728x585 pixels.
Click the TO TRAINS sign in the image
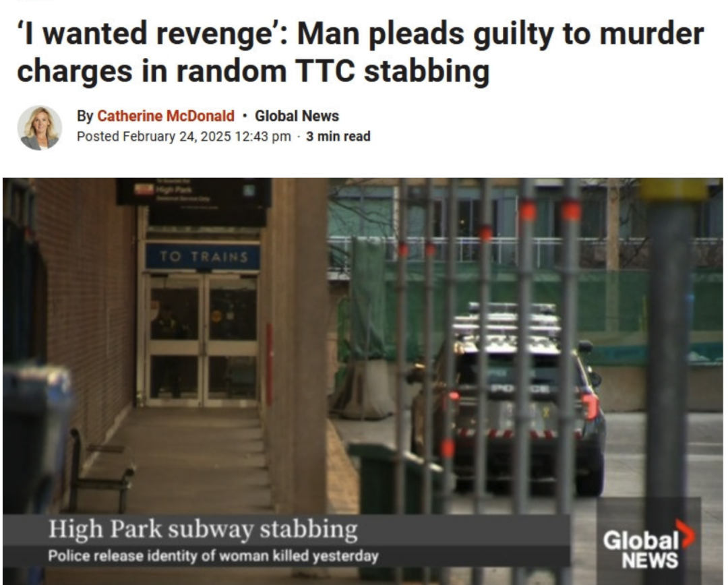point(203,257)
